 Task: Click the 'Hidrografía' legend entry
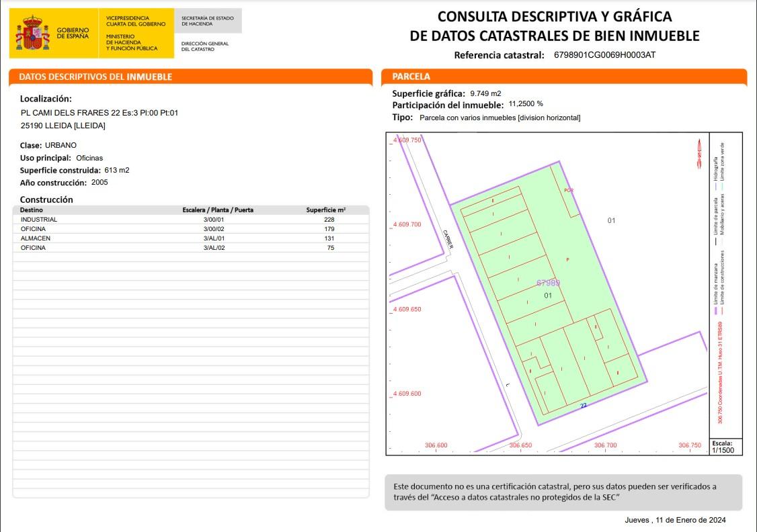(x=715, y=165)
